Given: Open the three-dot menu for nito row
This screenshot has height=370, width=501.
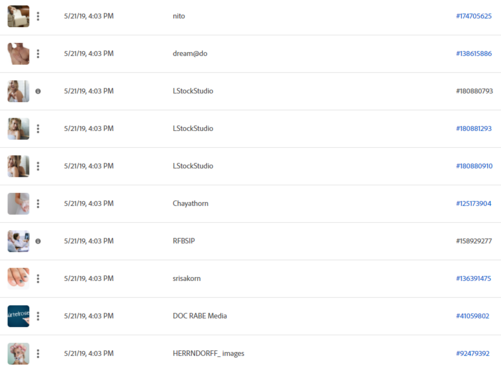Looking at the screenshot, I should 38,16.
